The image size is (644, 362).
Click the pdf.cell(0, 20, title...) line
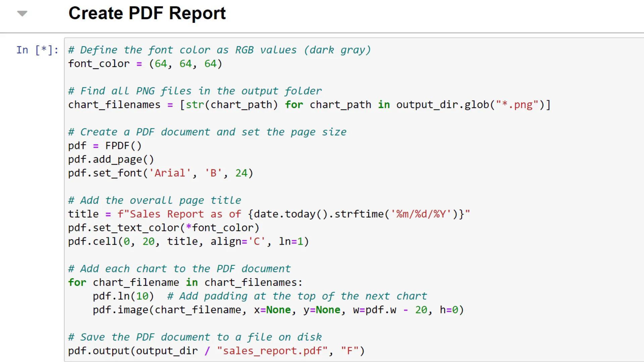pos(189,241)
